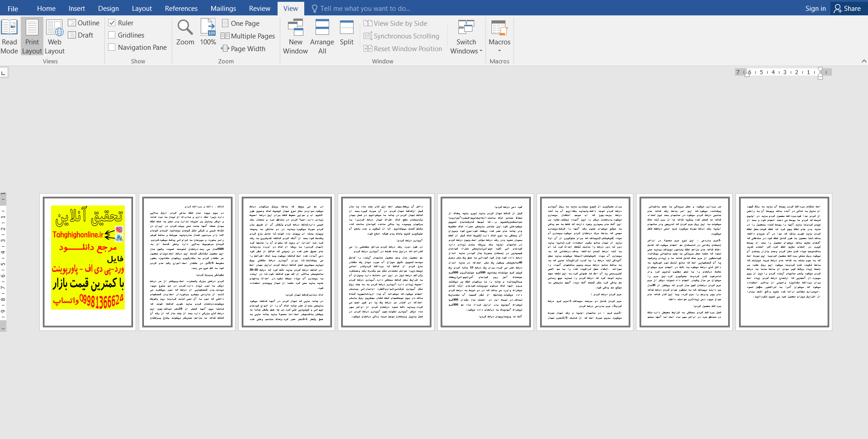Click the fifth page of the document

click(486, 262)
